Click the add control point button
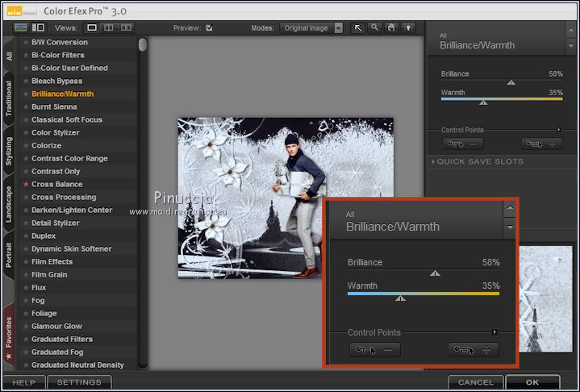 [541, 144]
